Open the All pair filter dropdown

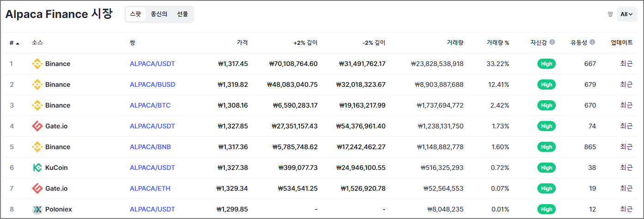pos(626,14)
